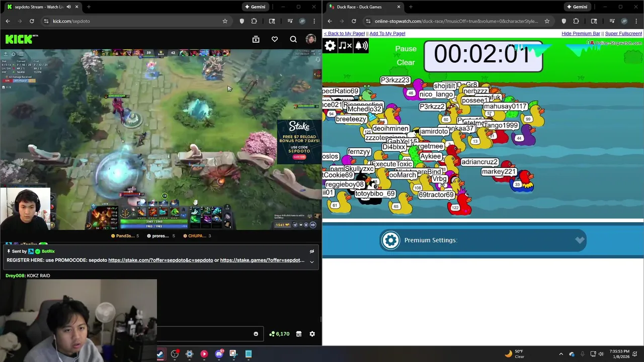
Task: Open extensions puzzle icon in Duck Race window
Action: [x=576, y=21]
